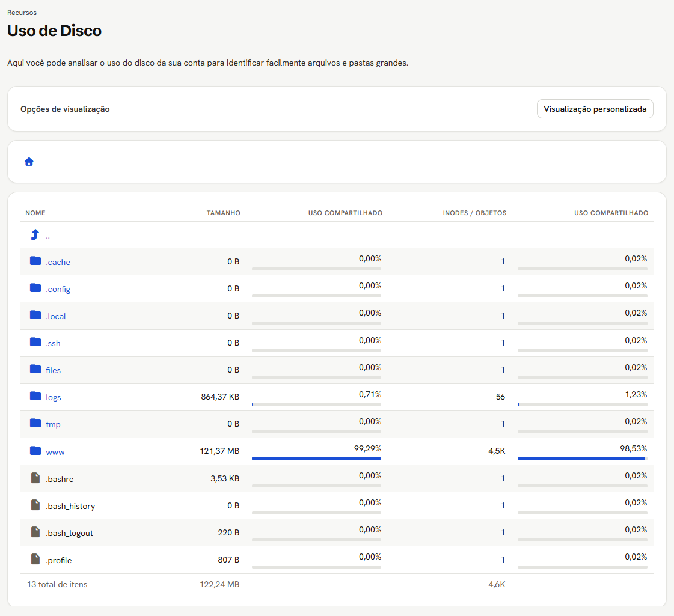The height and width of the screenshot is (616, 674).
Task: Click the www inodes usage bar
Action: pyautogui.click(x=583, y=459)
